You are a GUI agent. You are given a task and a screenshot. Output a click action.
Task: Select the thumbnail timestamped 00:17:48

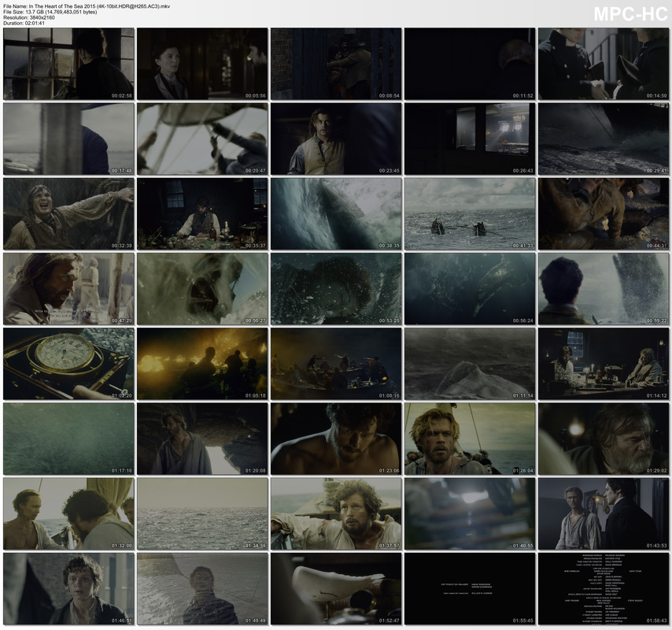[68, 139]
